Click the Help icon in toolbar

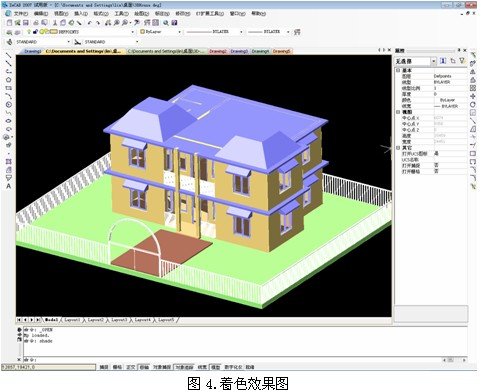(174, 23)
